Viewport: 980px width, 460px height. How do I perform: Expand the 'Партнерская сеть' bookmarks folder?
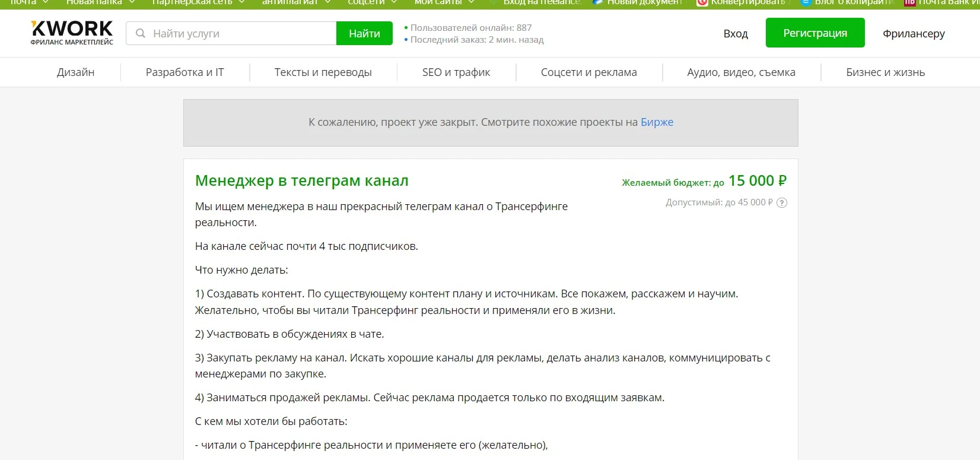tap(199, 3)
